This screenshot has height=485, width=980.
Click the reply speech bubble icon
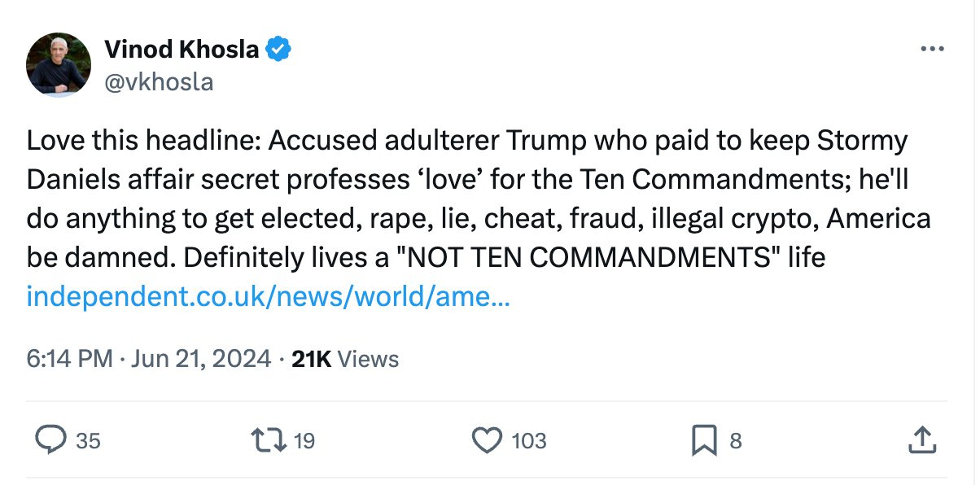50,440
